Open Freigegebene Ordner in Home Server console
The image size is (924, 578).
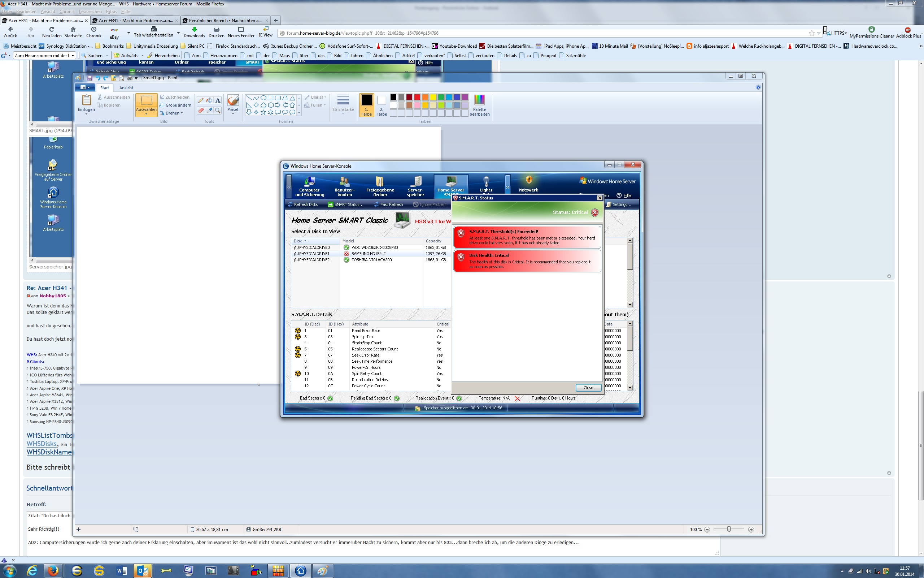[380, 186]
